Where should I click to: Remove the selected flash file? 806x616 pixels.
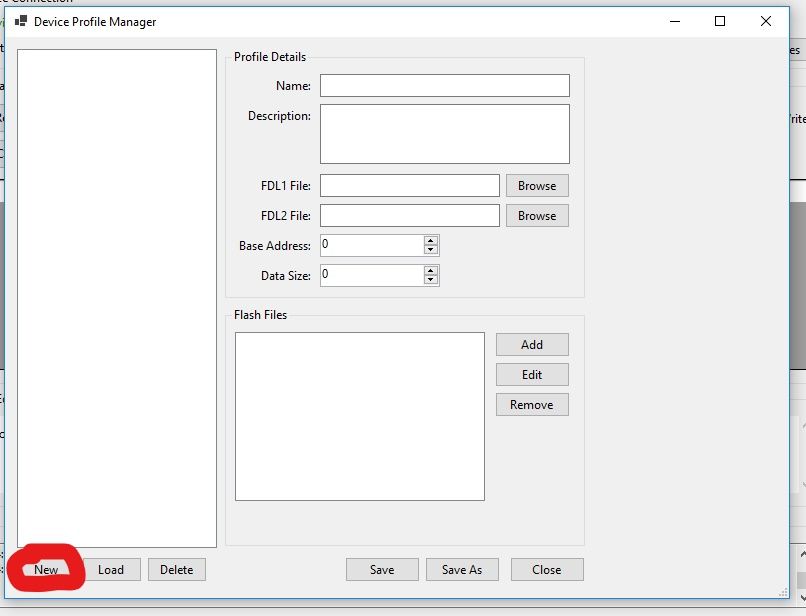532,405
